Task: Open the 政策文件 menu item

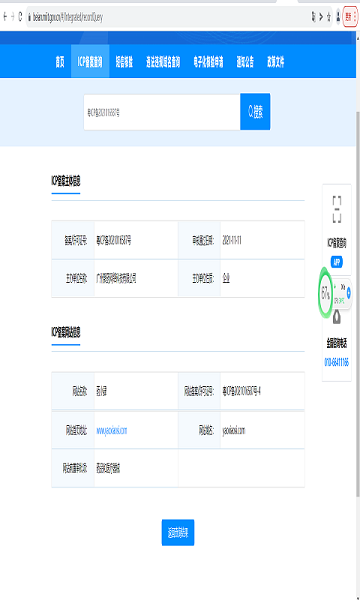Action: pos(275,62)
